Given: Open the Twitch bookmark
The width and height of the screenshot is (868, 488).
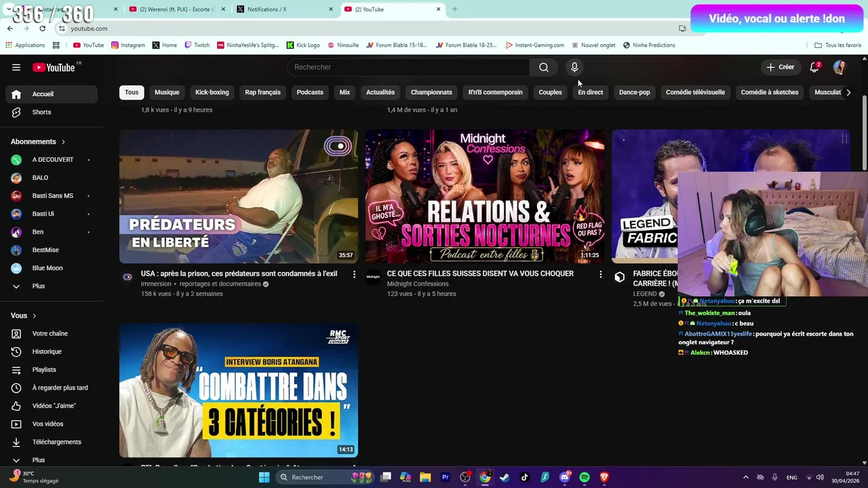Looking at the screenshot, I should (197, 45).
